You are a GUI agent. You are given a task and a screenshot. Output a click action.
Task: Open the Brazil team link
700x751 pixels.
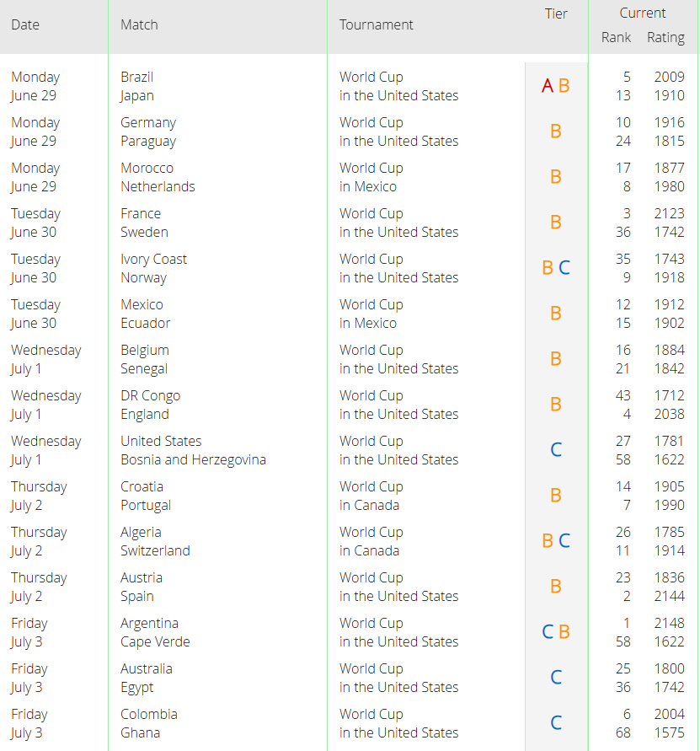(x=137, y=77)
